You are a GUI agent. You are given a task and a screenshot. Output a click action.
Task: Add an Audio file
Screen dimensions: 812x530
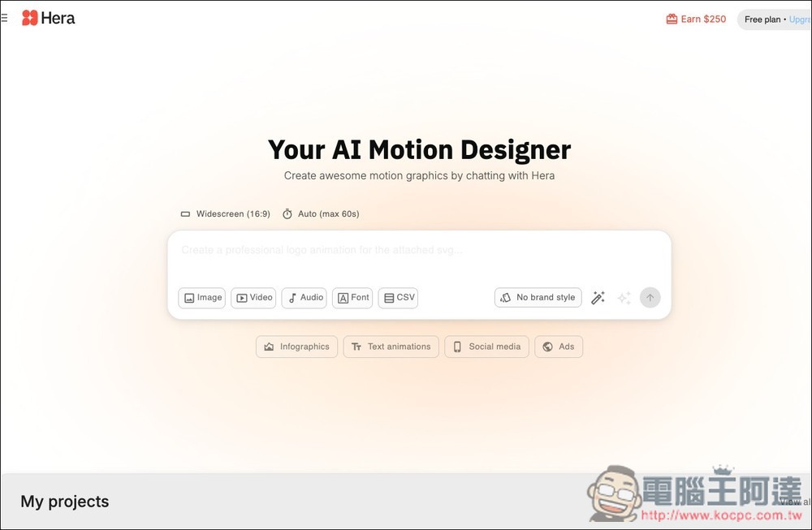[304, 298]
